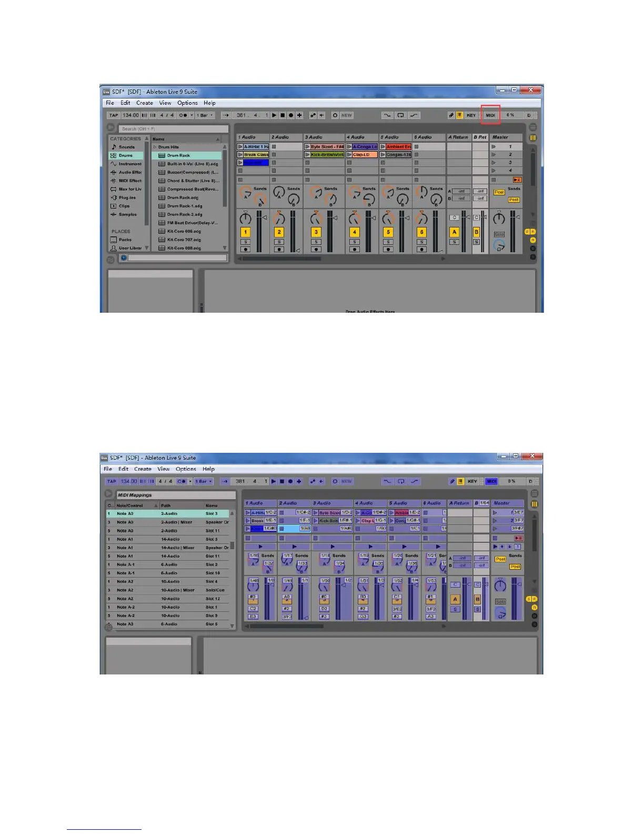The width and height of the screenshot is (644, 834).
Task: Click the Path column header in lower window
Action: coord(182,505)
